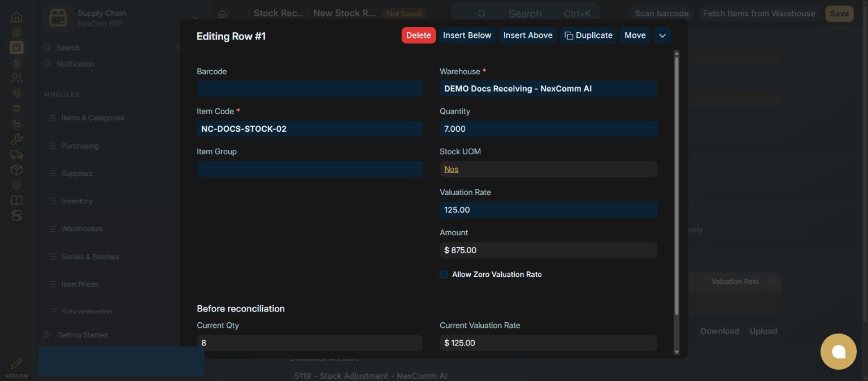This screenshot has width=868, height=381.
Task: Open the Item Group field
Action: point(310,169)
